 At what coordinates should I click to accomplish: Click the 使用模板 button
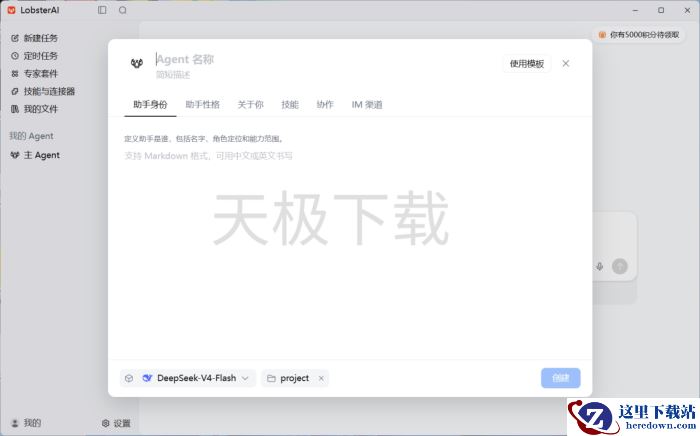coord(527,64)
